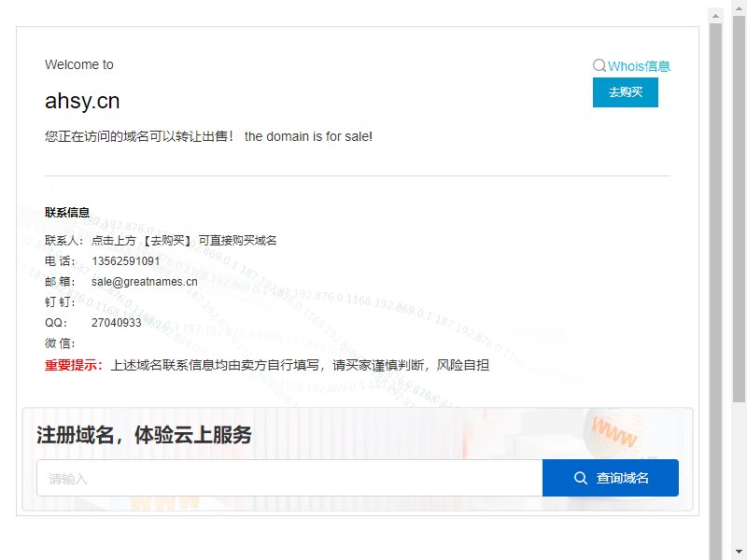The width and height of the screenshot is (747, 560).
Task: Click the magnifier icon in 查询域名 button
Action: 580,478
